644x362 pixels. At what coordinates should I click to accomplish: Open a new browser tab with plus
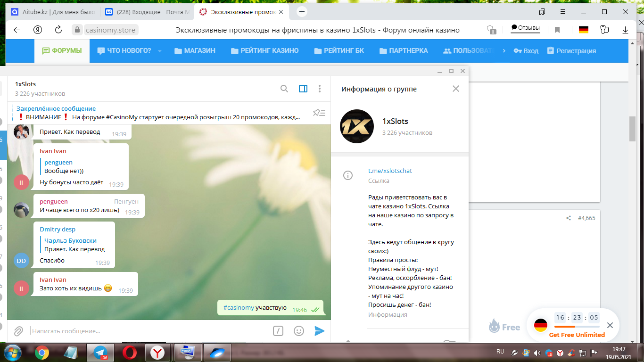pyautogui.click(x=302, y=12)
